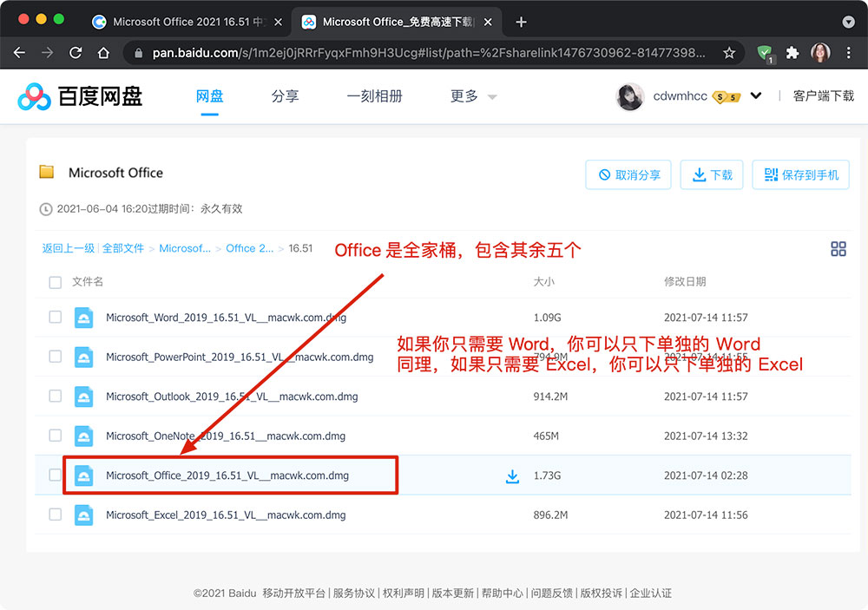The image size is (868, 610).
Task: Click the gold membership badge
Action: (727, 97)
